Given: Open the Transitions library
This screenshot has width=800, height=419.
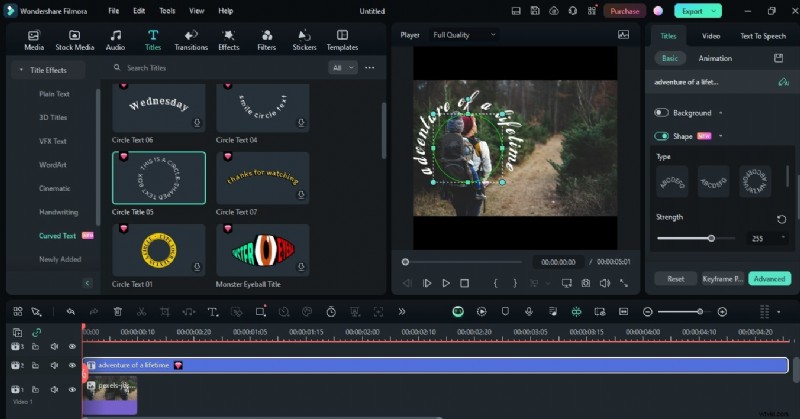Looking at the screenshot, I should click(x=191, y=39).
